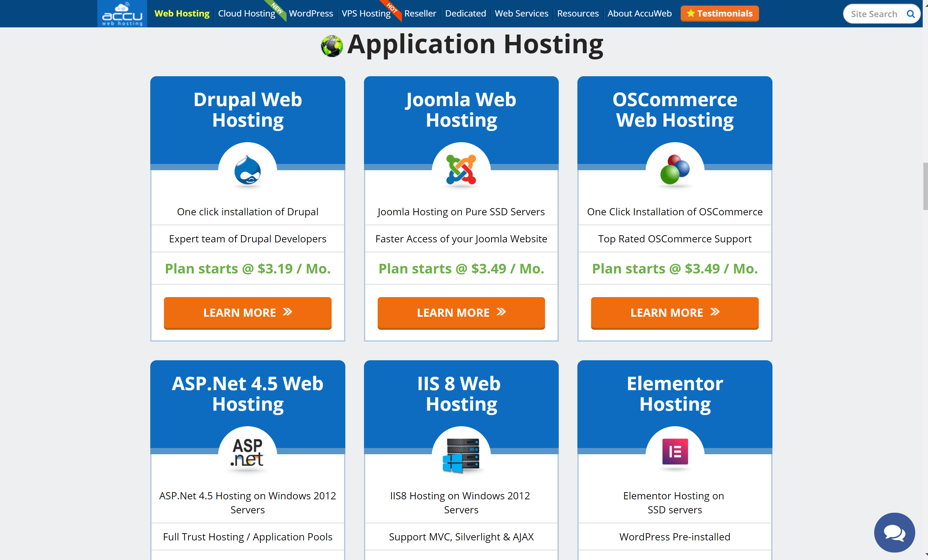Viewport: 928px width, 560px height.
Task: Click the Drupal Web Hosting card title
Action: [x=247, y=110]
